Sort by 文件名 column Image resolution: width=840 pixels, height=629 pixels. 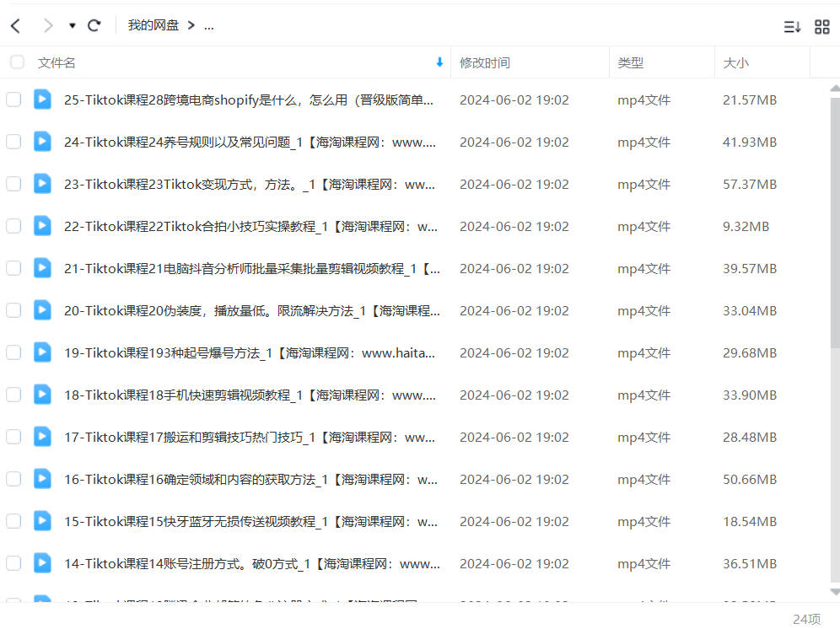(57, 63)
